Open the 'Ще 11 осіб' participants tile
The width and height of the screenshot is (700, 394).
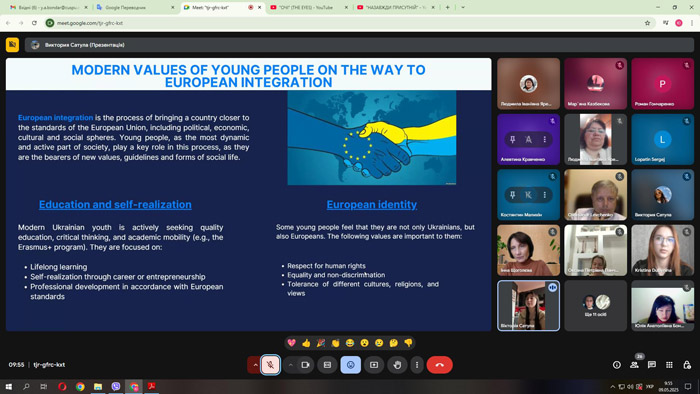[x=595, y=306]
